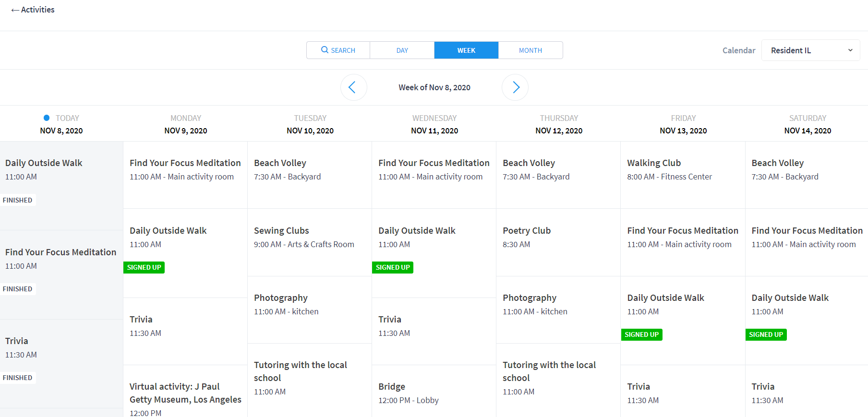Open Bridge activity in Lobby
The image size is (868, 417).
(434, 391)
